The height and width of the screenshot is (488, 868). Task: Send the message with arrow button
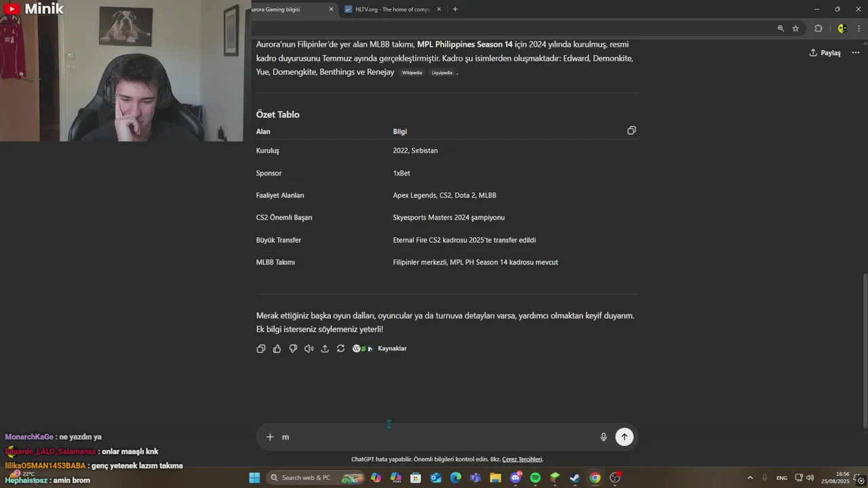(x=625, y=437)
